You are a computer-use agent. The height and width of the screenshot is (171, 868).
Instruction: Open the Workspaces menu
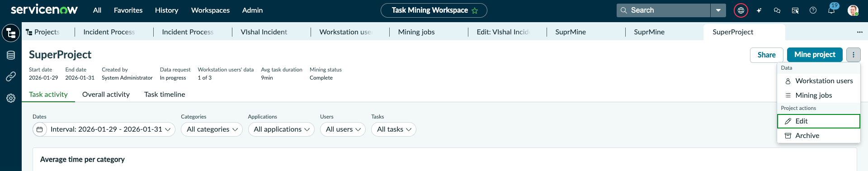point(210,10)
